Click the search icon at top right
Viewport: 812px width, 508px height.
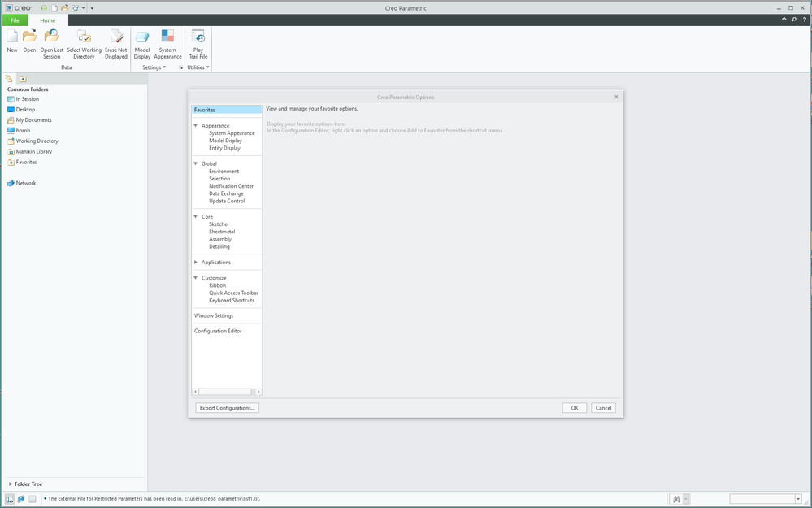click(x=794, y=20)
